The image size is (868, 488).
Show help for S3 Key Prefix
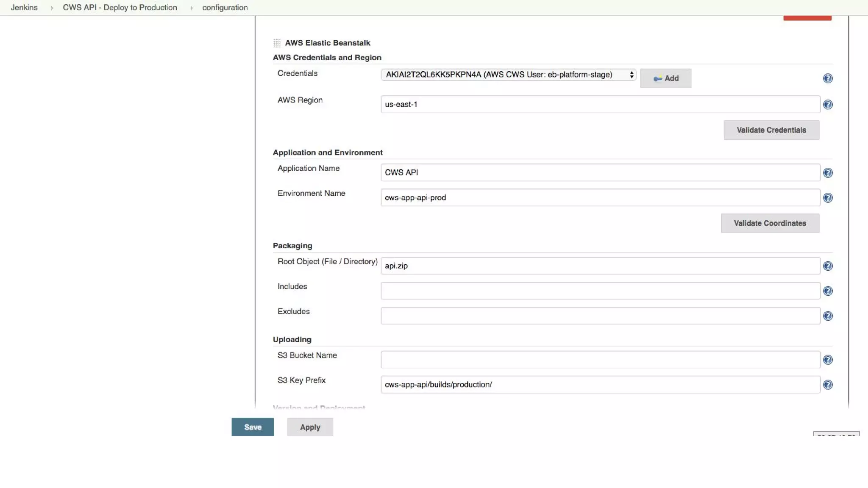(827, 385)
